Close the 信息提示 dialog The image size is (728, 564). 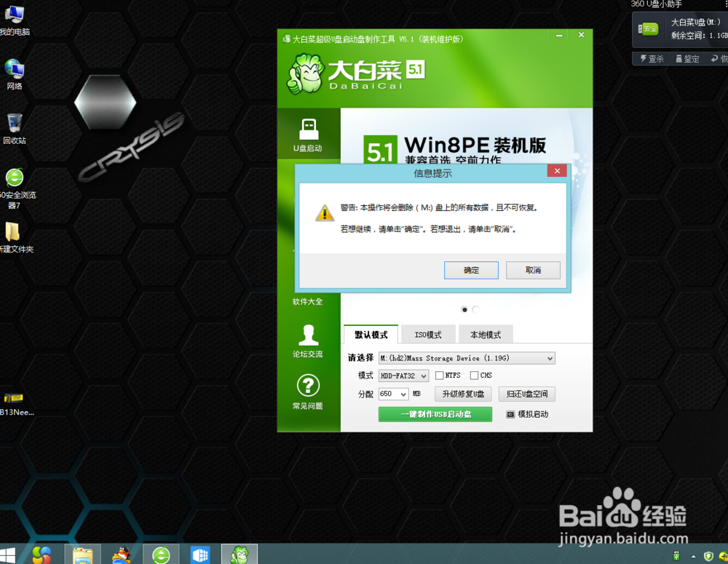pyautogui.click(x=557, y=171)
